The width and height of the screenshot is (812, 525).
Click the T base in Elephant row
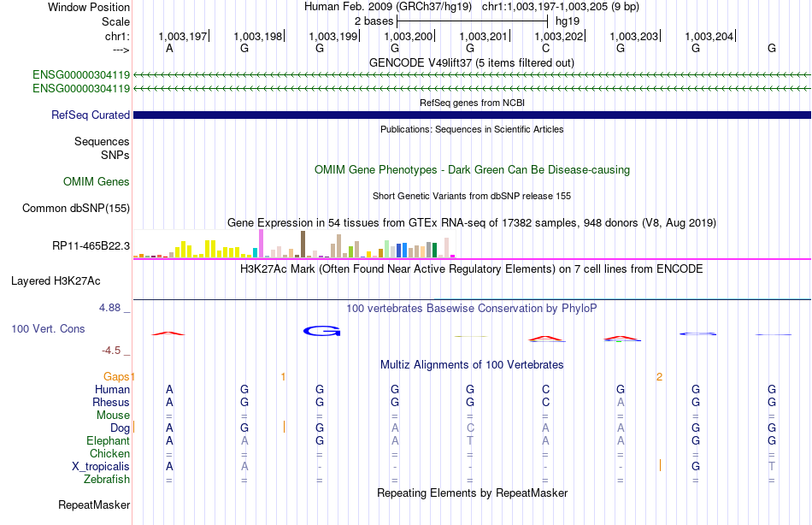(470, 440)
